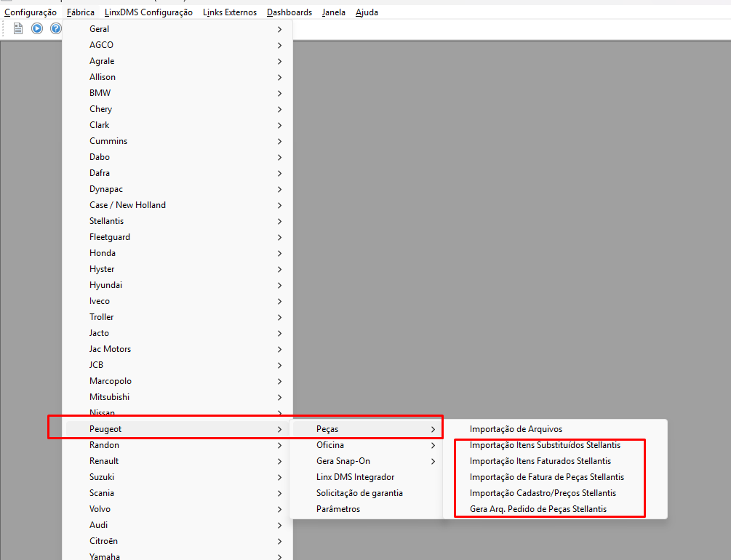Open the LinxDMS Configuração menu
Viewport: 731px width, 560px height.
click(x=148, y=12)
